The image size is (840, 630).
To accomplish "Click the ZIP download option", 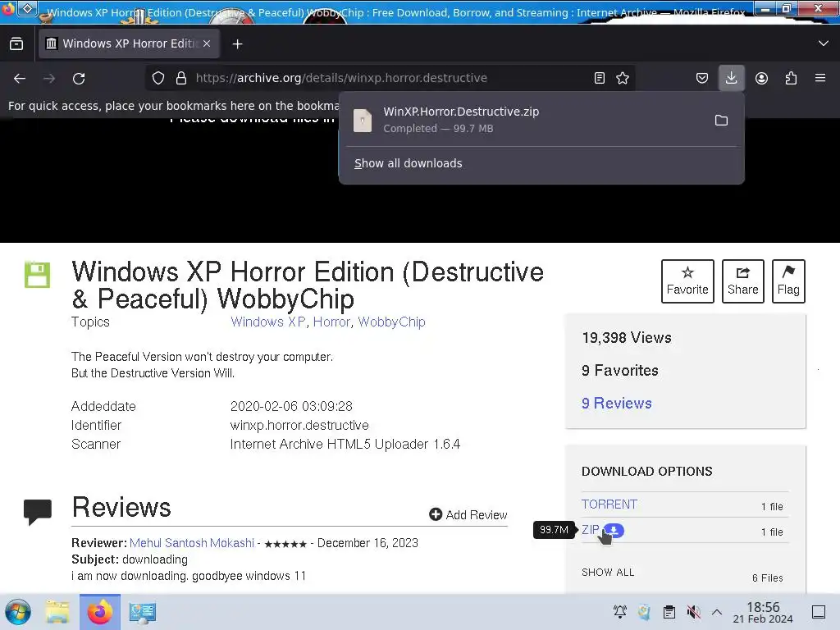I will click(591, 530).
